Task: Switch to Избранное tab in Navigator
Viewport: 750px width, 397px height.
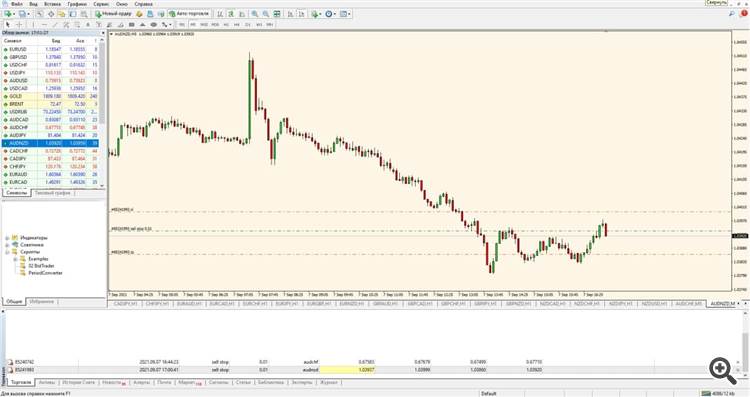Action: point(42,302)
